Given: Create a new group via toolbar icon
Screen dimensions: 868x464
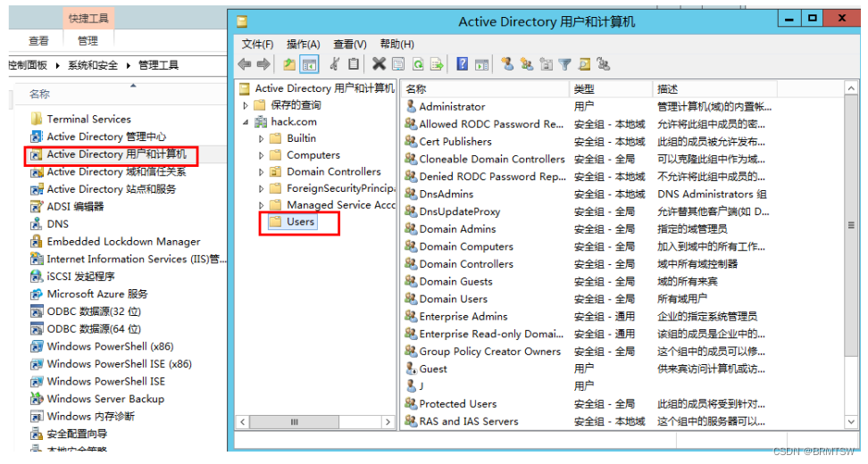Looking at the screenshot, I should [x=527, y=64].
